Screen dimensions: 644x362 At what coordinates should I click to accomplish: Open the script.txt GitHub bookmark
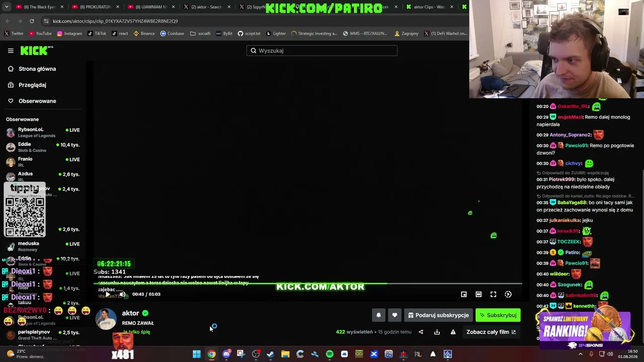point(249,34)
